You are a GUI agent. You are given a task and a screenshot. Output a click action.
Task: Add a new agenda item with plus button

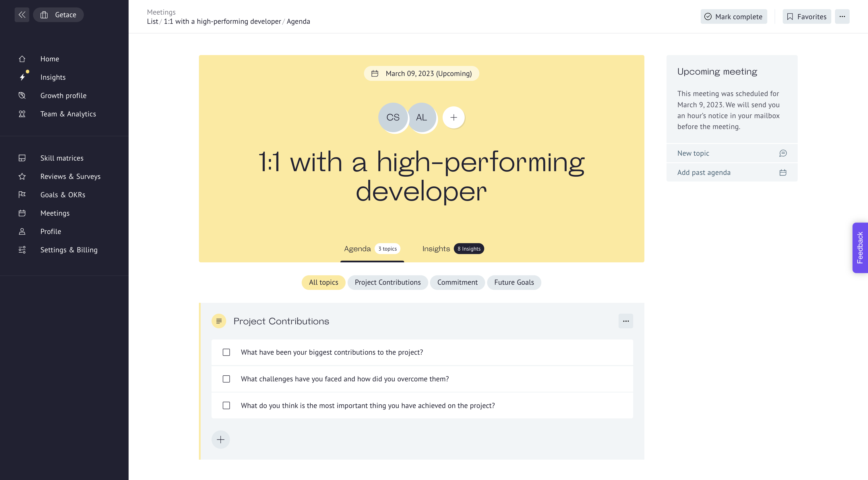[221, 439]
